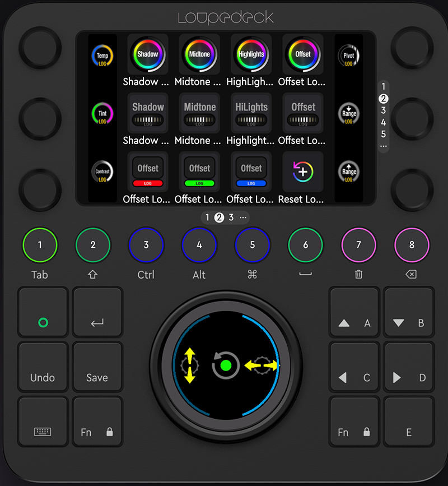
Task: Select the Tint LOG dial icon
Action: point(102,114)
